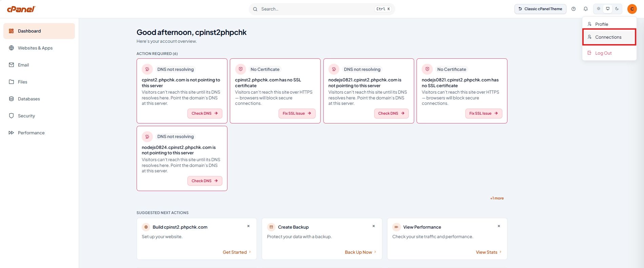Open the Databases section
Viewport: 644px width, 268px height.
coord(39,99)
